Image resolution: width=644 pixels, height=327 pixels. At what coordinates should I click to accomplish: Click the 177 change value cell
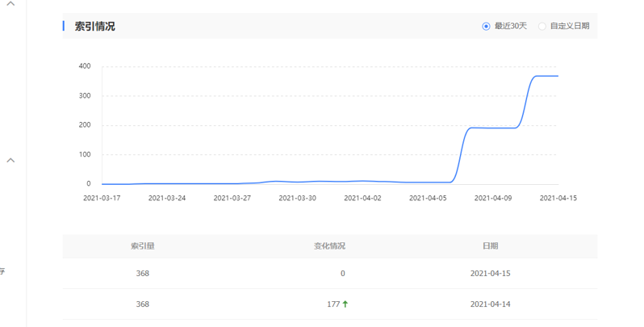point(332,304)
